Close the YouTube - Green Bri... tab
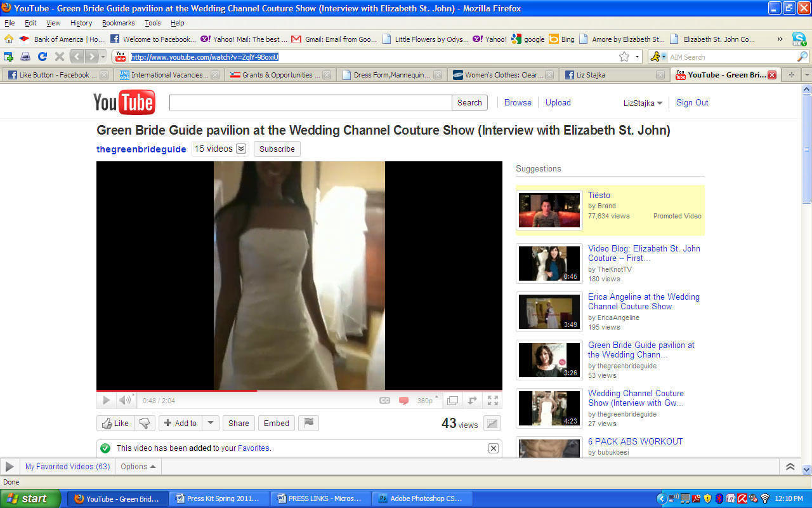The width and height of the screenshot is (812, 508). click(x=772, y=75)
